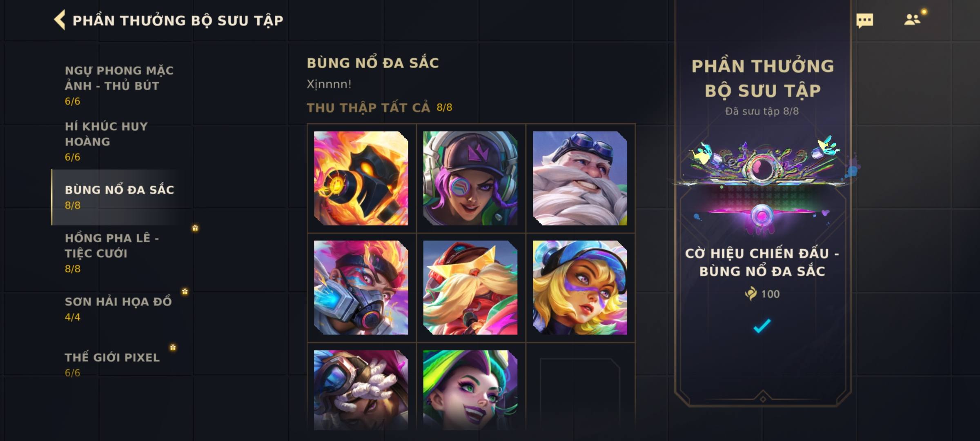
Task: Select the blonde girl blue cap skin
Action: click(x=580, y=287)
